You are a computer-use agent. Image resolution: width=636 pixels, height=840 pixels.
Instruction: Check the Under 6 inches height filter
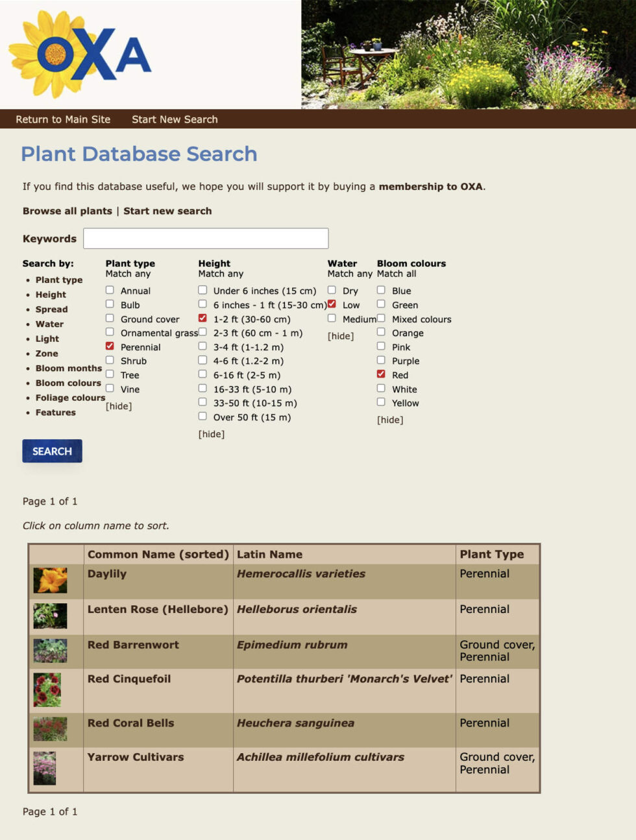[202, 290]
